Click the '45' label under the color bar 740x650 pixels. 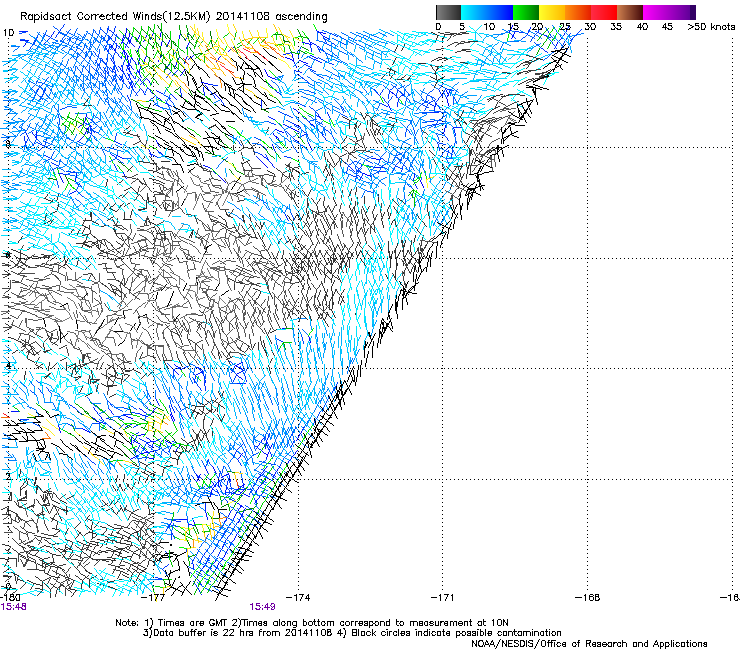tap(667, 27)
